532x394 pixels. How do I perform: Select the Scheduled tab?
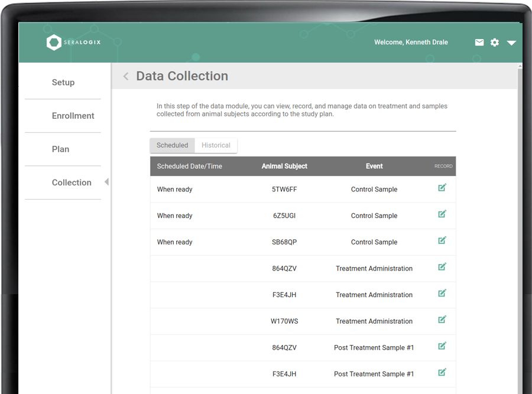click(x=172, y=145)
